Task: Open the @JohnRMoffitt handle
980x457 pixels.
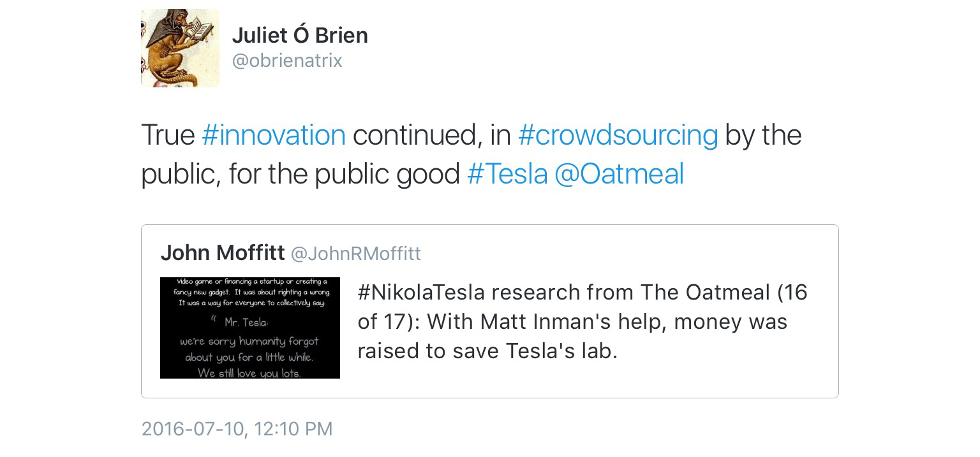Action: (x=356, y=254)
